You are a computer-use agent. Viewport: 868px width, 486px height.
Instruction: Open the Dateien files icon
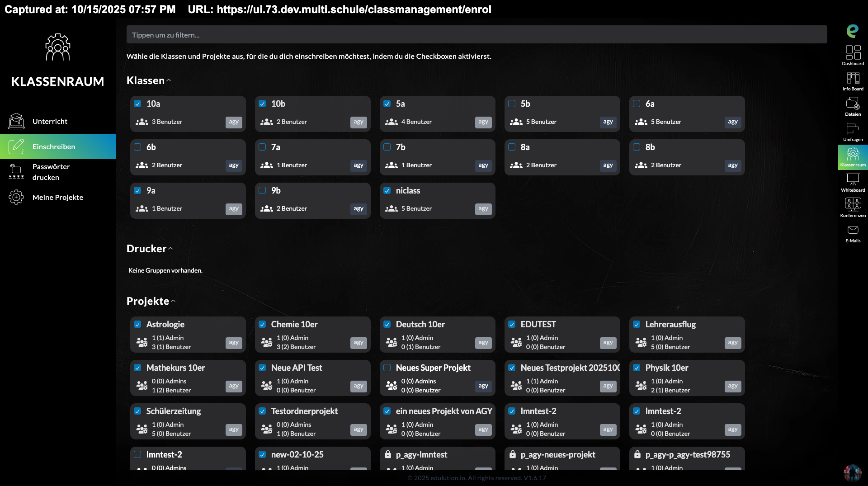tap(853, 104)
